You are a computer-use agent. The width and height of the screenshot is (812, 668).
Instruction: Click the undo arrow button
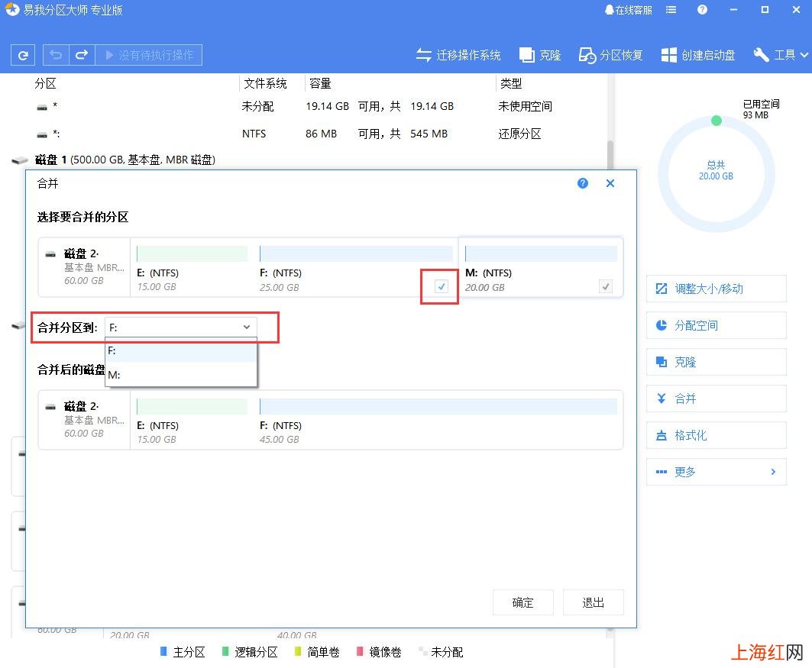(x=56, y=55)
